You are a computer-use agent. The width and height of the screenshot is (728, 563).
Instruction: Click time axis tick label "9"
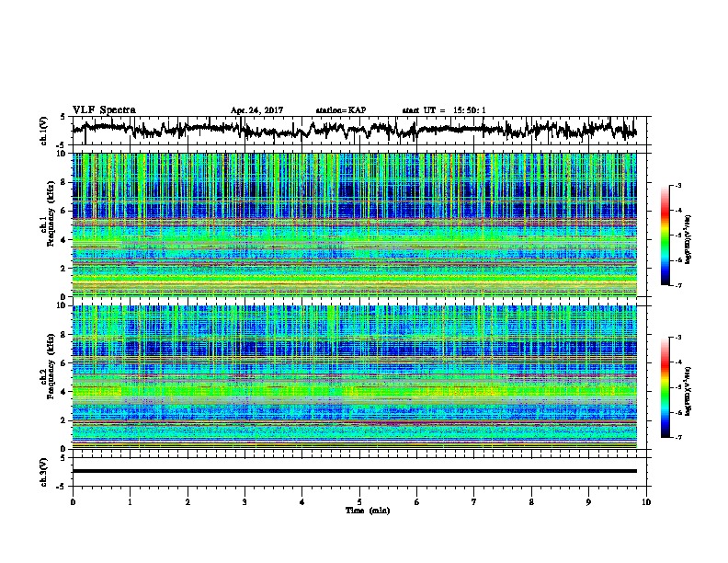[x=588, y=502]
